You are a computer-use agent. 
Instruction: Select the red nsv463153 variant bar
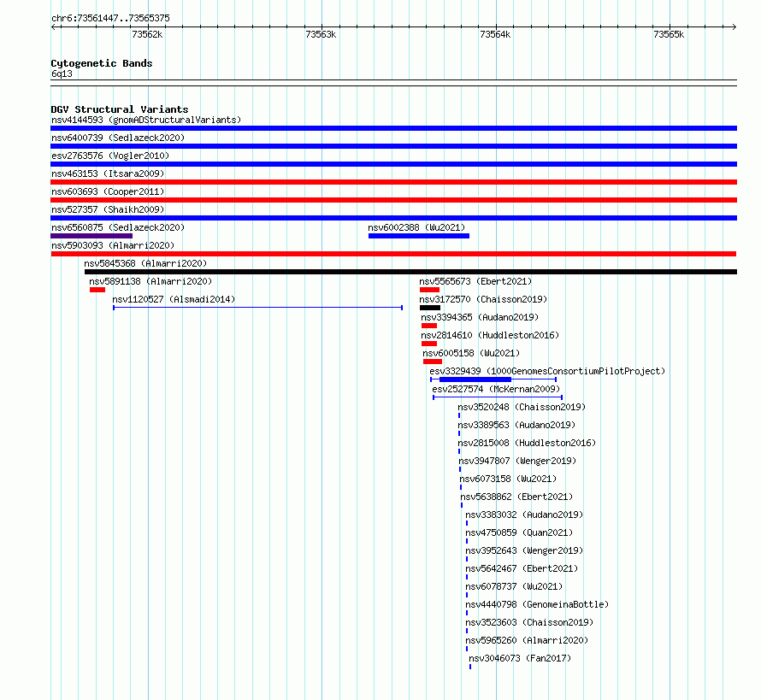(393, 182)
